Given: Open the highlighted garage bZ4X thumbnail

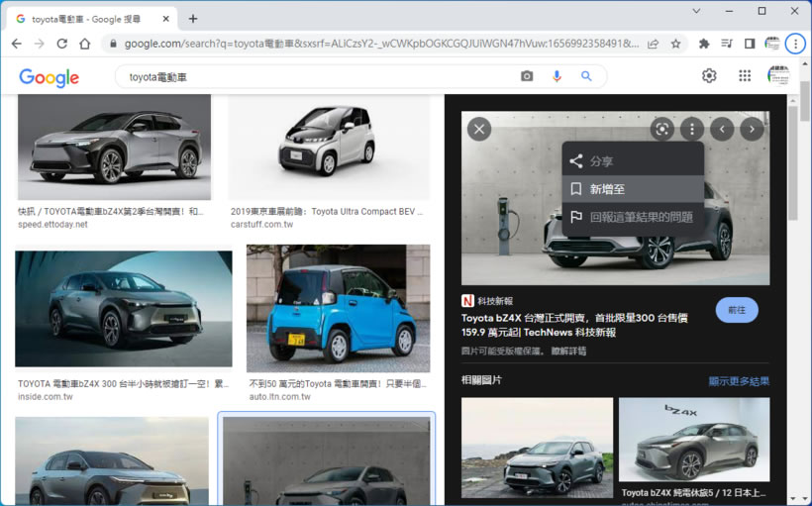Looking at the screenshot, I should (326, 460).
